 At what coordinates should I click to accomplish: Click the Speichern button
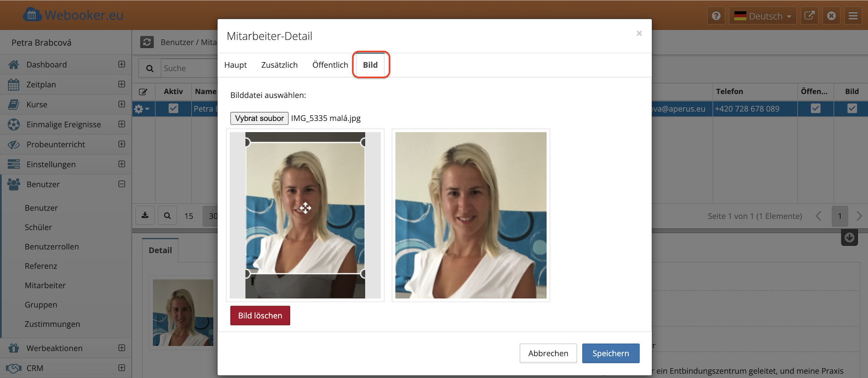tap(610, 353)
